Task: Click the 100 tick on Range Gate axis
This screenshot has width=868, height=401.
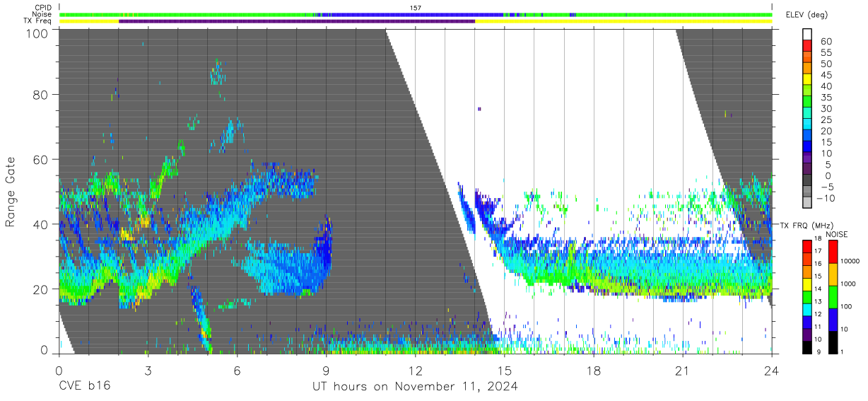Action: (37, 33)
